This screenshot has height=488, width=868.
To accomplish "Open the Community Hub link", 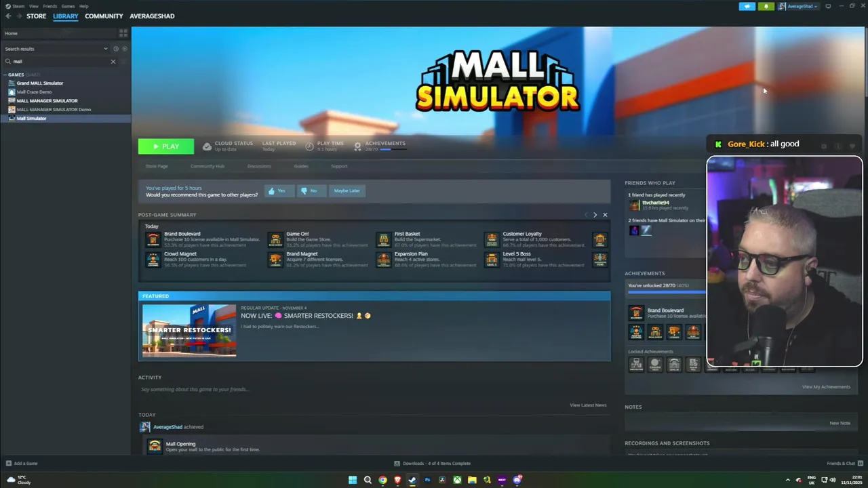I will tap(207, 166).
